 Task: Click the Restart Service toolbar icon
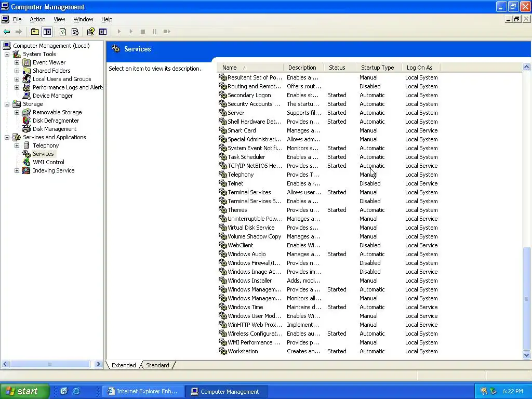[x=167, y=32]
